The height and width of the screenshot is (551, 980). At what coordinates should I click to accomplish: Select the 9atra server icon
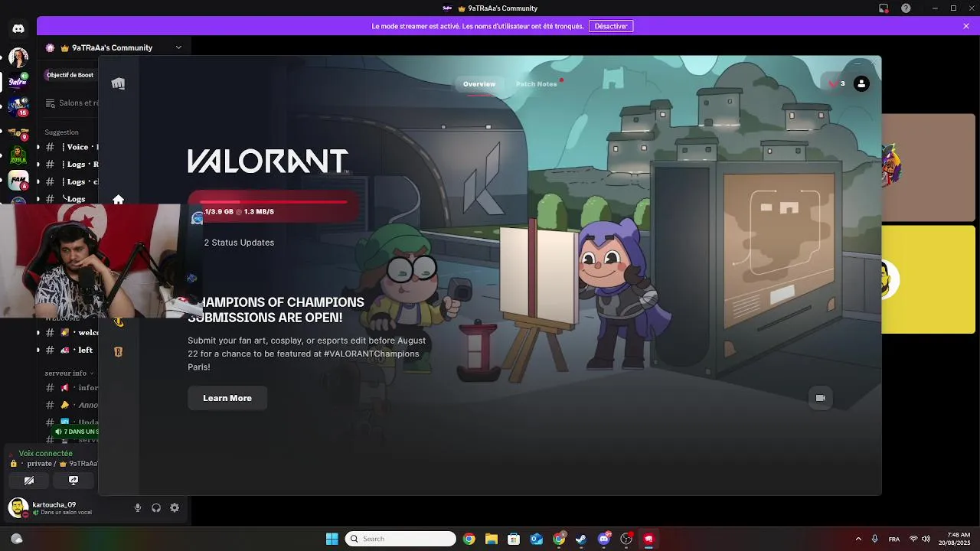click(18, 82)
